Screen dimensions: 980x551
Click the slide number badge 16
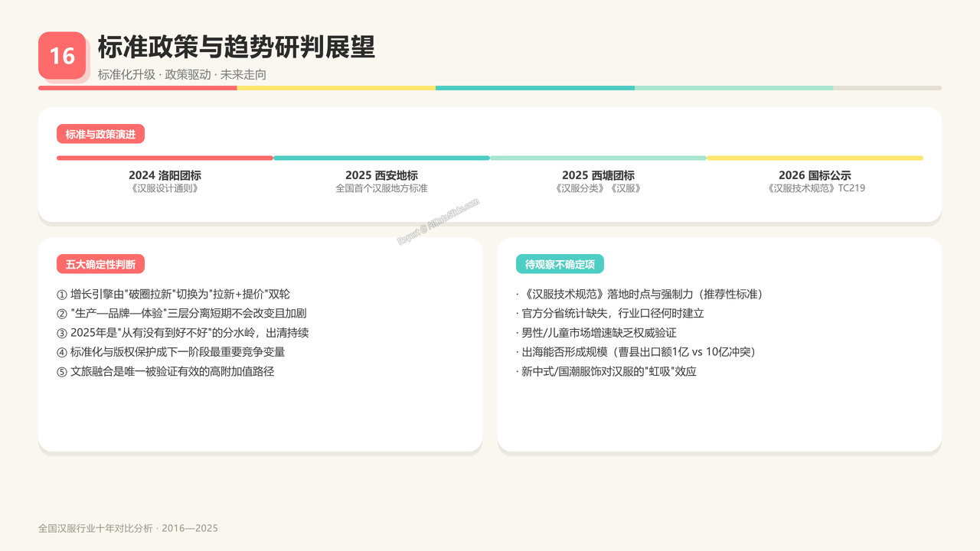(x=62, y=55)
